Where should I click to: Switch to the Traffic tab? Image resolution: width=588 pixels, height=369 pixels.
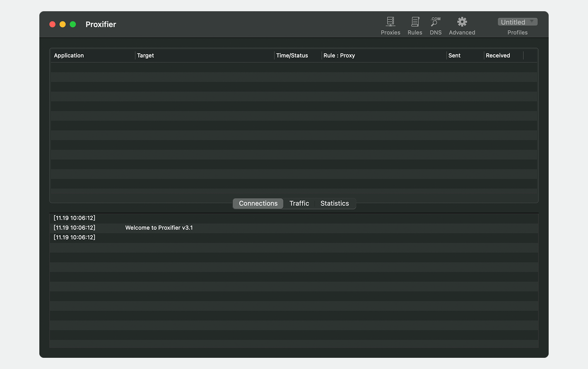pos(299,204)
